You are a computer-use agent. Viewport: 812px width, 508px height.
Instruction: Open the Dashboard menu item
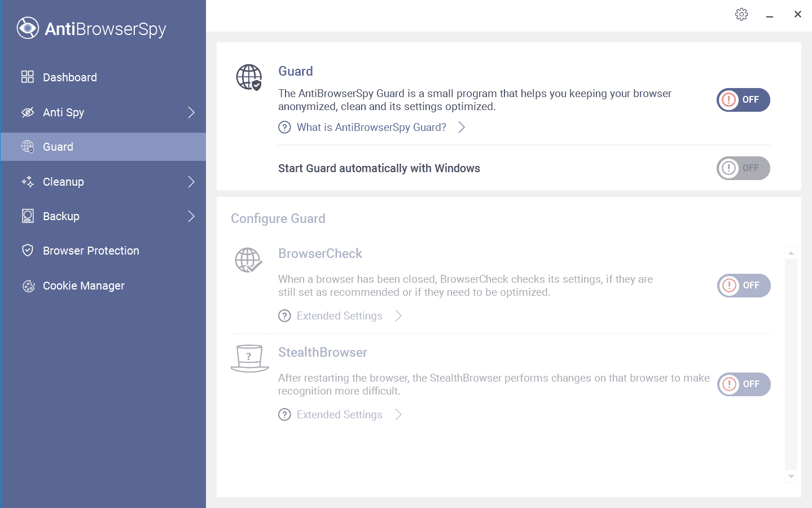point(70,77)
